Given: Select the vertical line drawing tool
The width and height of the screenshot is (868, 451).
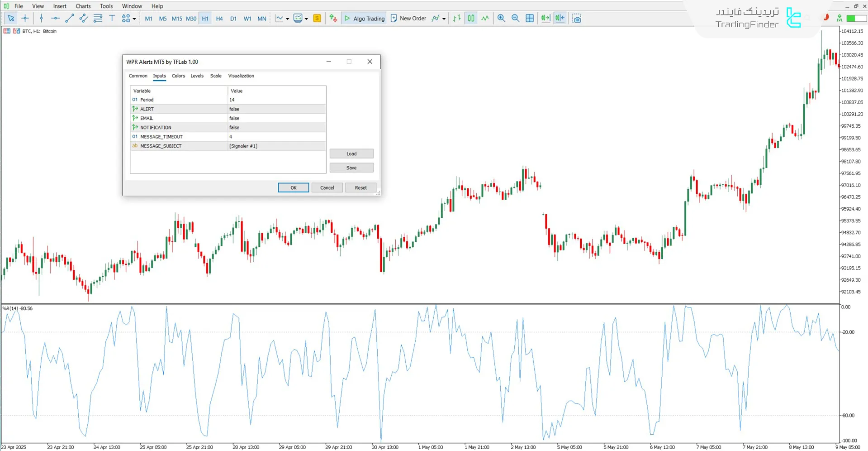Looking at the screenshot, I should coord(41,18).
